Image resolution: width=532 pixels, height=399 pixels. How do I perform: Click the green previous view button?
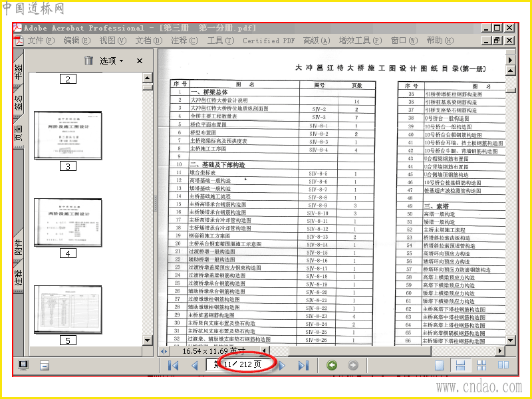click(x=332, y=365)
